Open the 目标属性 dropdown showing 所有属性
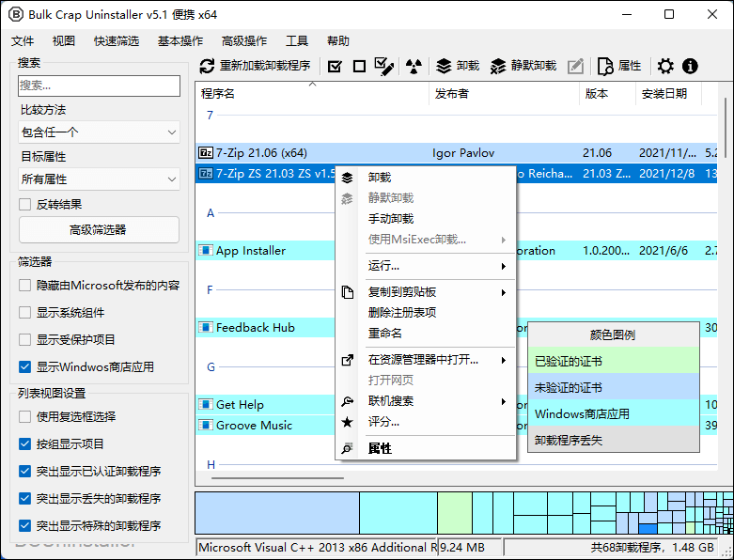Viewport: 734px width, 560px height. 99,179
